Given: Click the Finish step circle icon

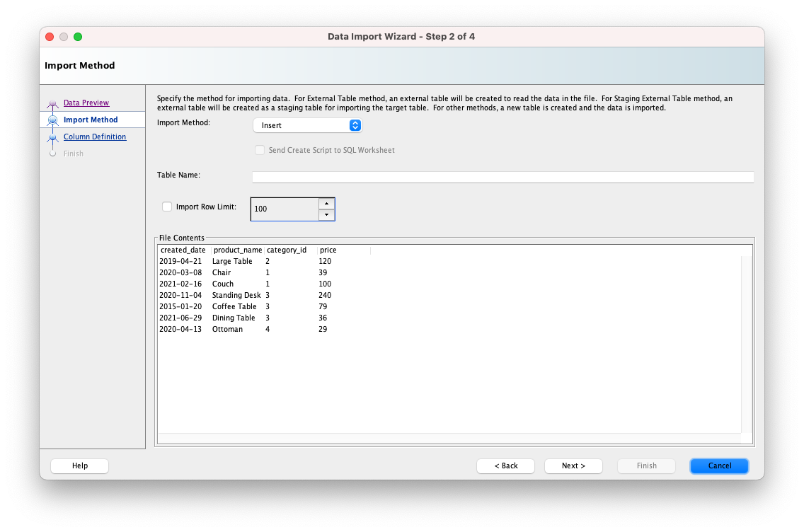Looking at the screenshot, I should [x=52, y=154].
